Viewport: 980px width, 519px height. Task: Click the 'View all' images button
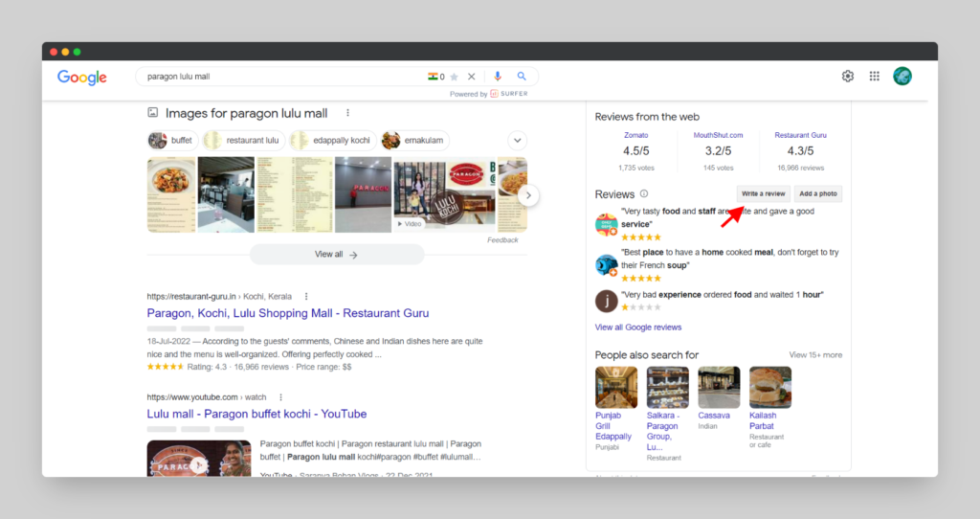[x=337, y=255]
